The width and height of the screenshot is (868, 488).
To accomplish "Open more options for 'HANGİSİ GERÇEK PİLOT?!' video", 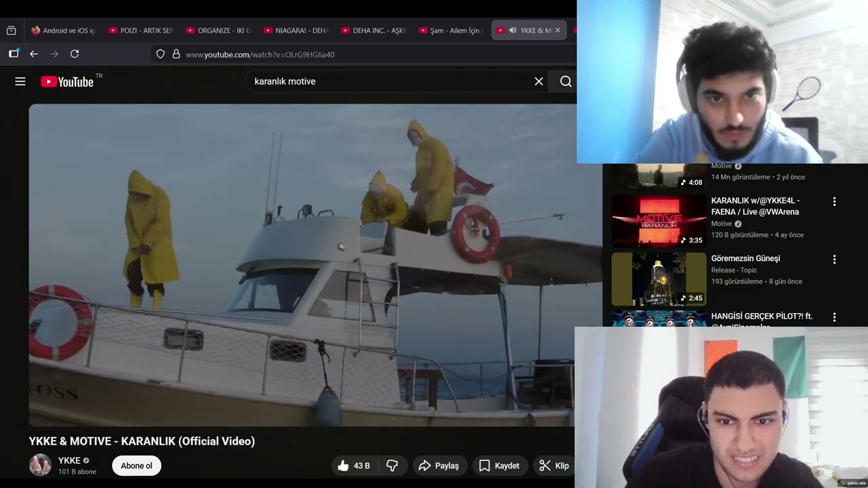I will [x=834, y=317].
